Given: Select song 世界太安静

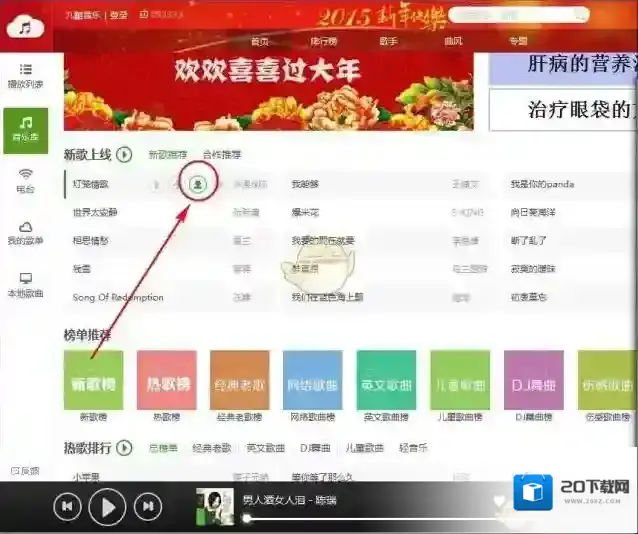Looking at the screenshot, I should tap(95, 212).
